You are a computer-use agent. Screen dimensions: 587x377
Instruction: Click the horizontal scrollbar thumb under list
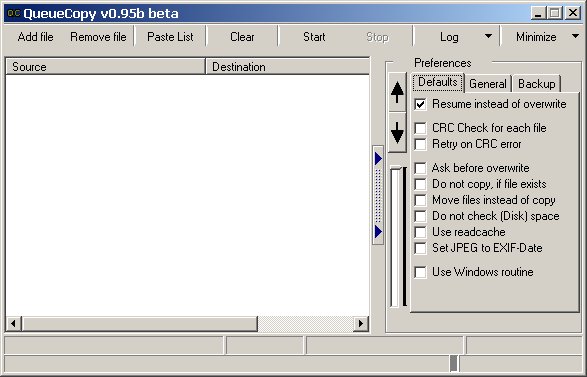click(140, 323)
